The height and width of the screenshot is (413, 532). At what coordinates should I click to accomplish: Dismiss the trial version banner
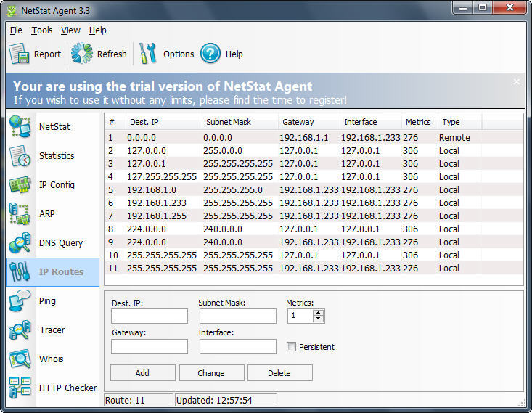pyautogui.click(x=516, y=82)
